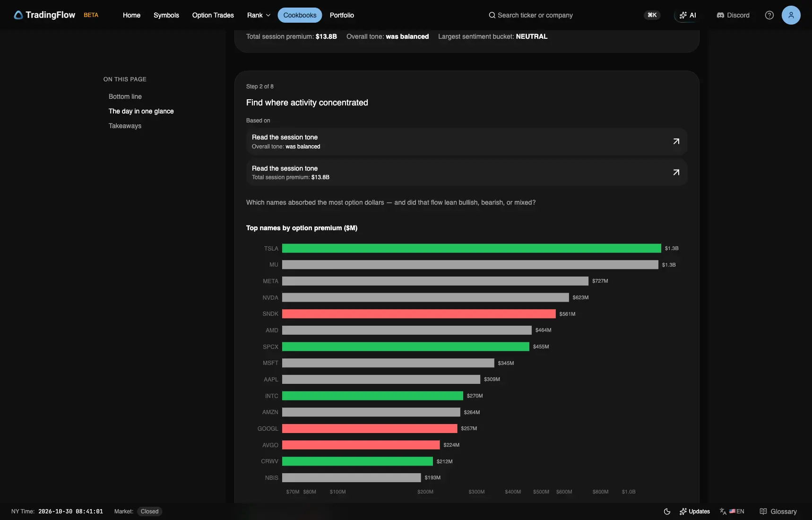Open the AI assistant sparkle button
Image resolution: width=812 pixels, height=520 pixels.
click(x=688, y=15)
